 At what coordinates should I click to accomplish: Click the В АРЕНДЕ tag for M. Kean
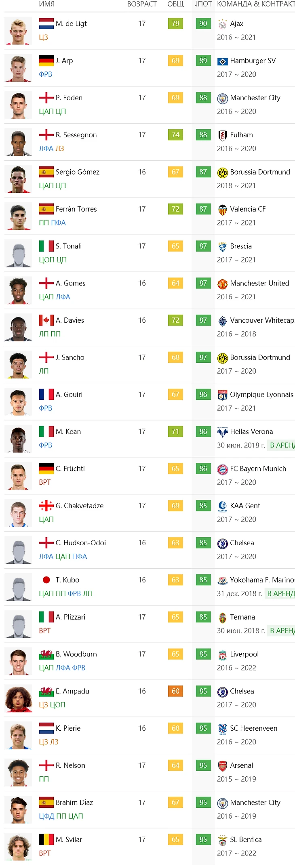[282, 445]
